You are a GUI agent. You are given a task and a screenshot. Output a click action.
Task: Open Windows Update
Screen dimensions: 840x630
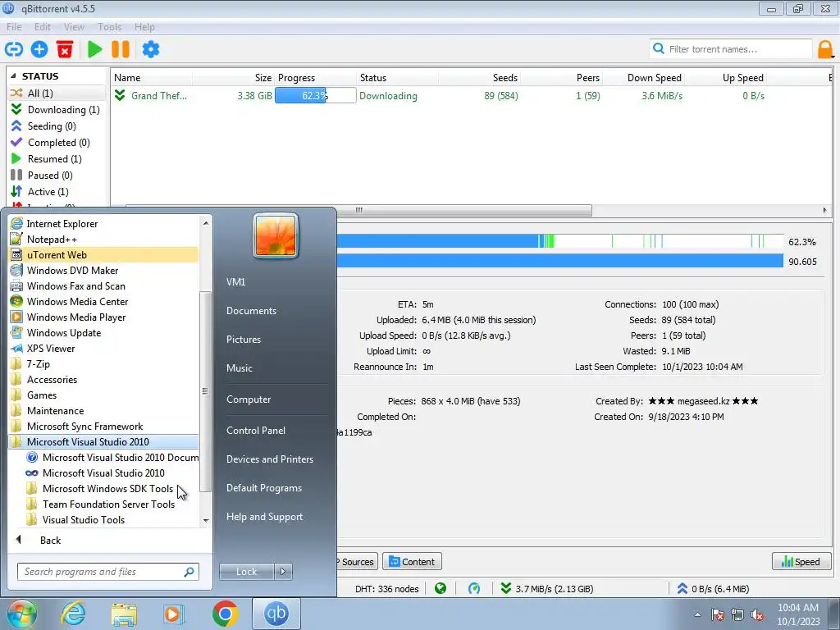click(104, 333)
